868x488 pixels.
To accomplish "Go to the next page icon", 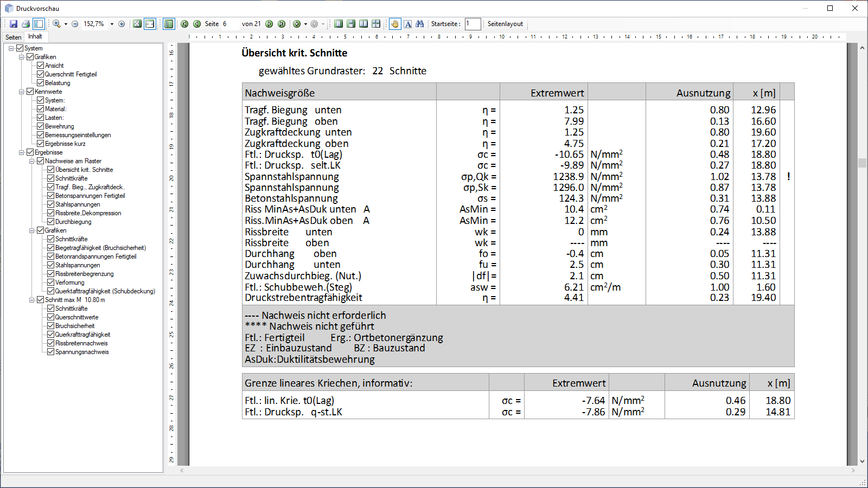I will coord(269,24).
